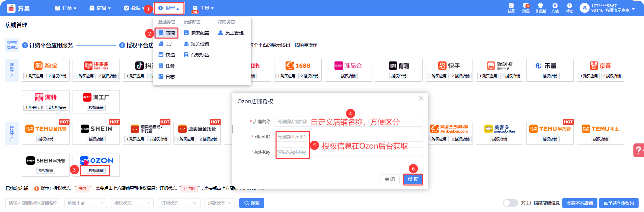Click the 方果 logo

[x=18, y=8]
